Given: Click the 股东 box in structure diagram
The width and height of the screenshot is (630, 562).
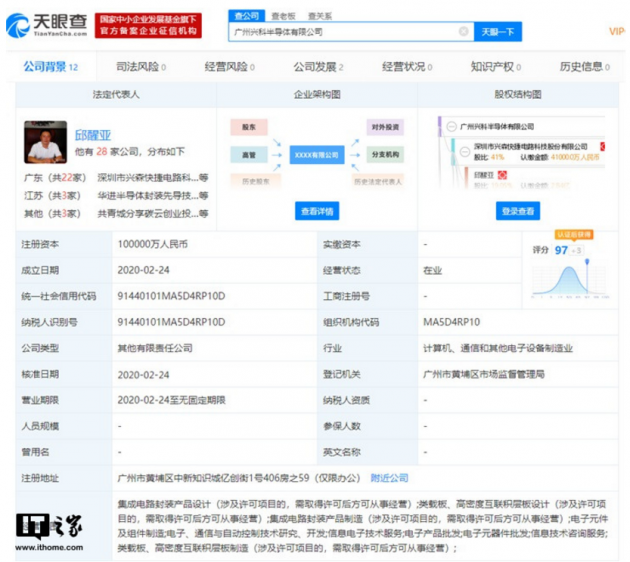Looking at the screenshot, I should tap(249, 127).
